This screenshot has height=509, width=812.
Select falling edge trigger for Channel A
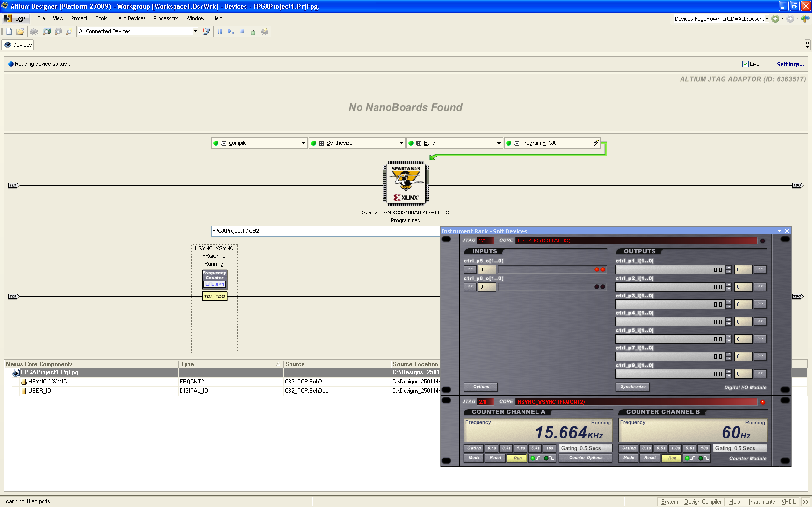549,458
